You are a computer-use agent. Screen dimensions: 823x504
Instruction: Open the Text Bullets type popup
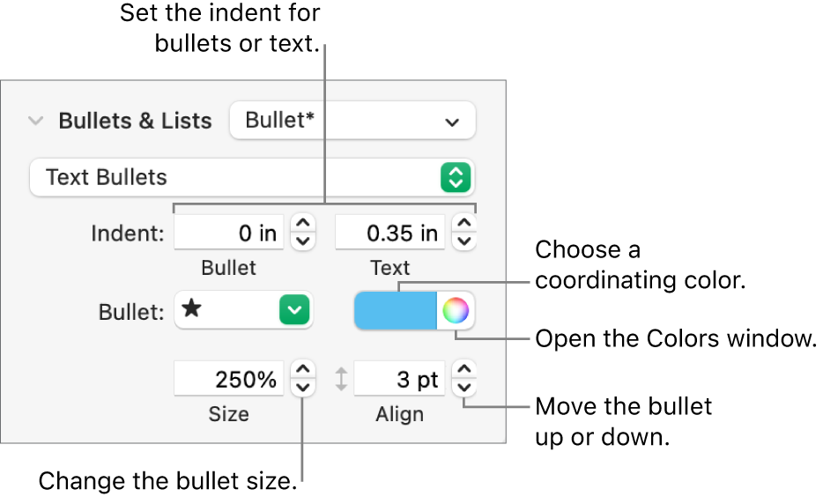251,177
